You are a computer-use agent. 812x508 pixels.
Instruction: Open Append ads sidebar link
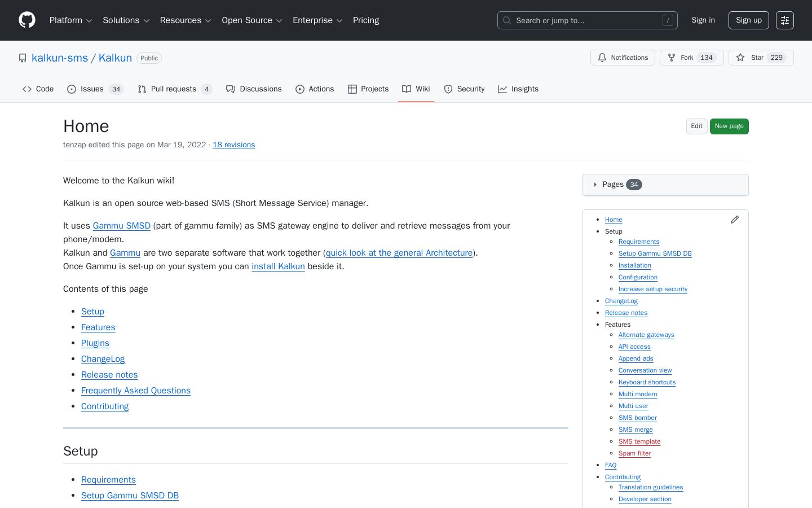[636, 358]
